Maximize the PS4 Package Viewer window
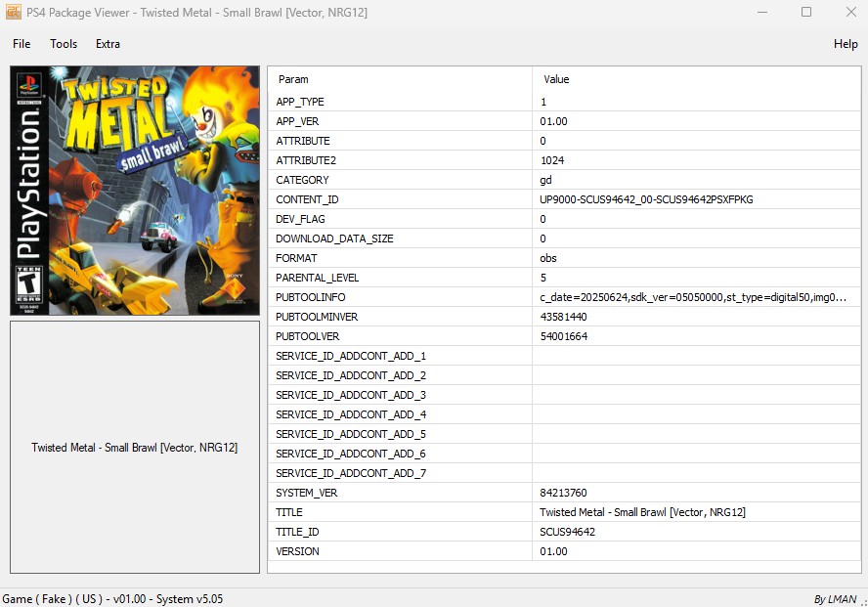The height and width of the screenshot is (607, 868). (806, 12)
